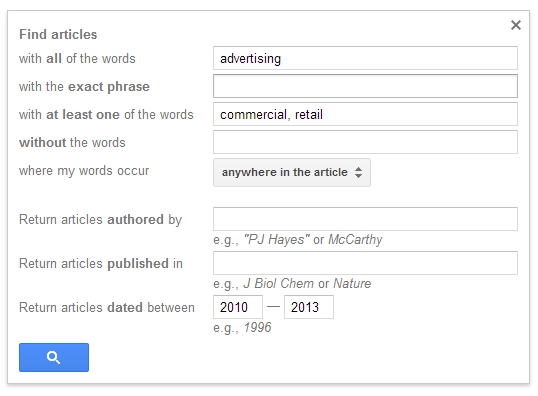538x396 pixels.
Task: Click the 'with all of the words' label
Action: (77, 59)
